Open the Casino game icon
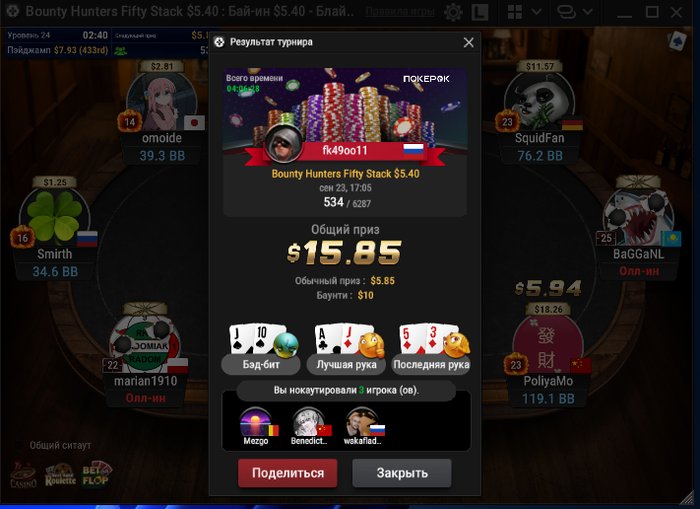The width and height of the screenshot is (700, 509). 23,475
